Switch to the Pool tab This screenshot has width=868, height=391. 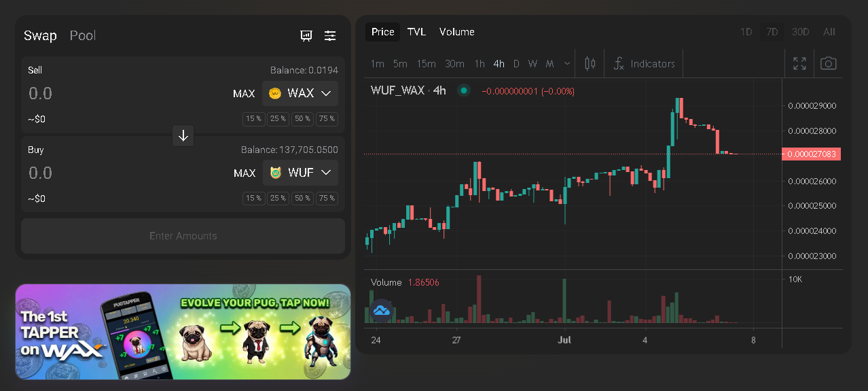(83, 35)
